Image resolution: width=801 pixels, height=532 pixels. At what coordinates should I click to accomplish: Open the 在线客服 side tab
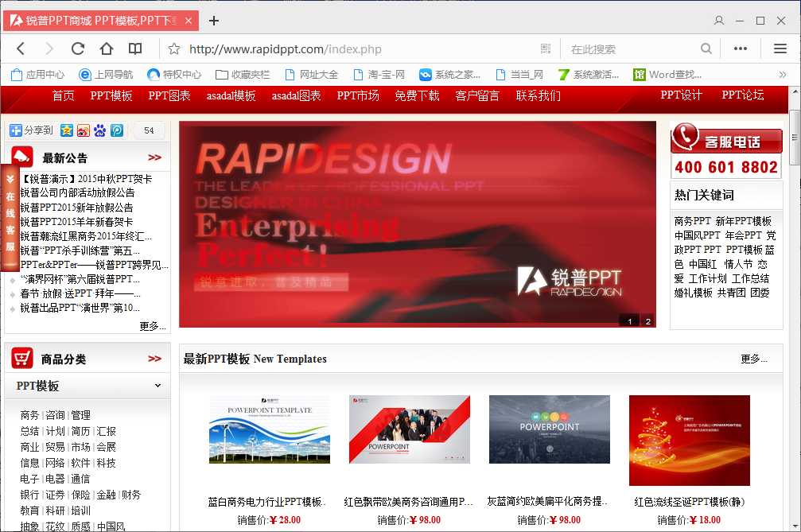[x=10, y=218]
